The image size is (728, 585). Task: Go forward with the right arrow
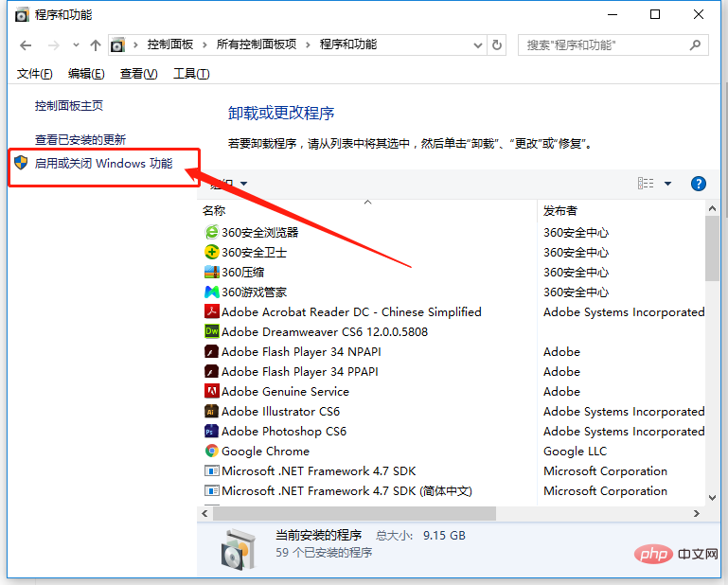coord(54,45)
